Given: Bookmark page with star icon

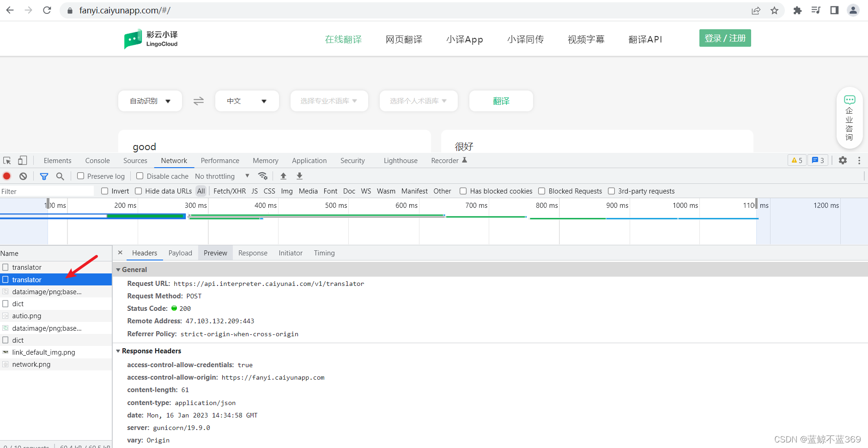Looking at the screenshot, I should tap(775, 11).
